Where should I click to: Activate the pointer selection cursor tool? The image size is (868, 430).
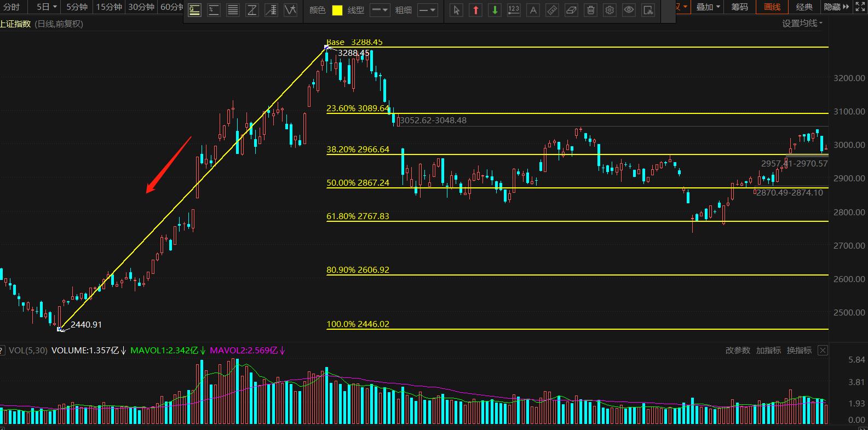pyautogui.click(x=456, y=10)
